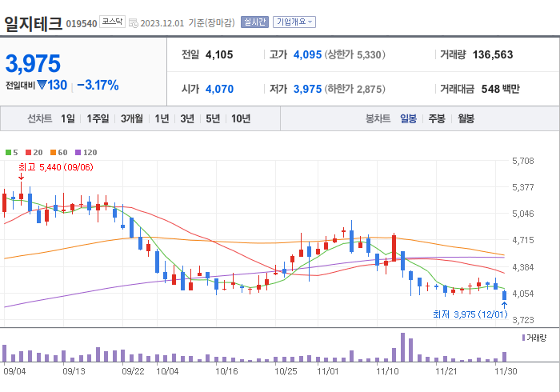
Task: Click the purple 120-day moving average swatch
Action: (x=78, y=153)
